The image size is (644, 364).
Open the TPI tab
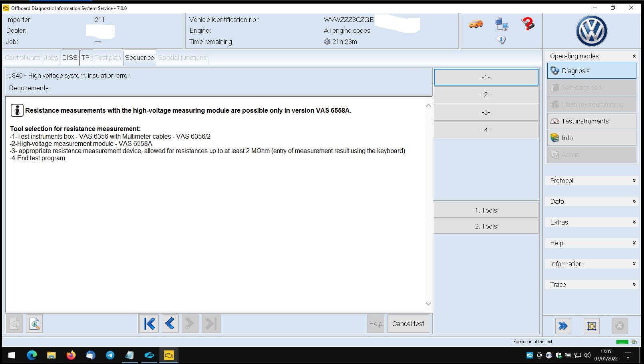(86, 58)
